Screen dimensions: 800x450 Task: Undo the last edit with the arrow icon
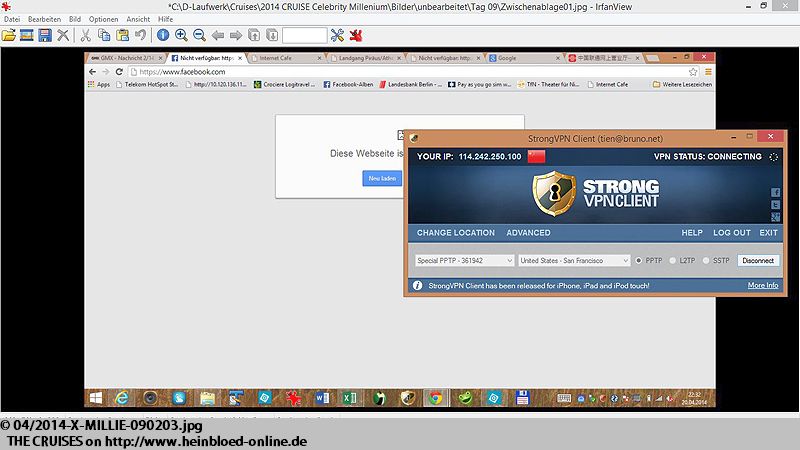click(x=140, y=35)
